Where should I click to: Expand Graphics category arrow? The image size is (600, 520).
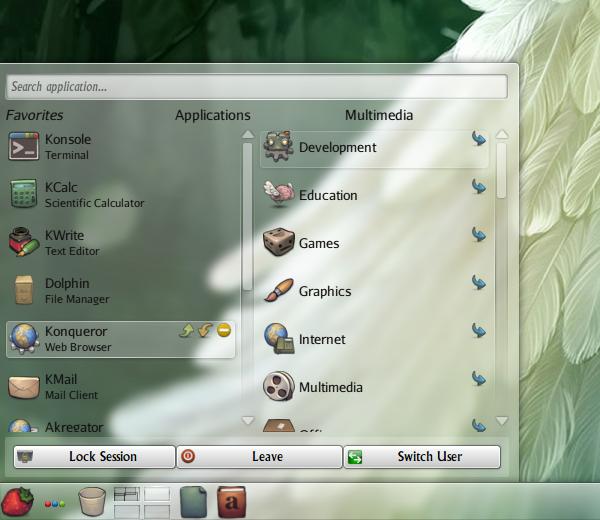click(479, 282)
